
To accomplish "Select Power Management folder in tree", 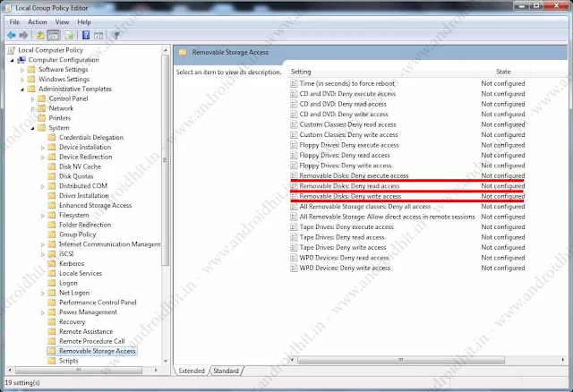I will 88,312.
